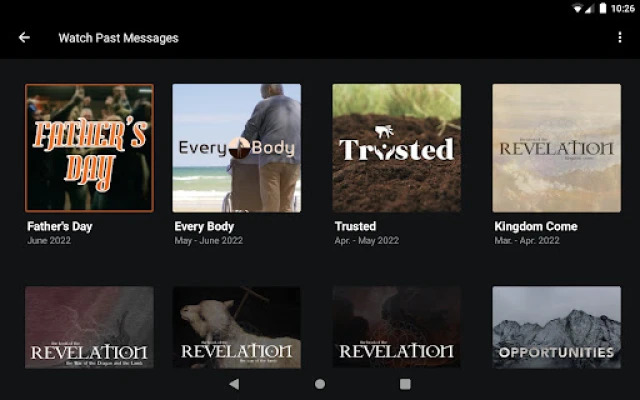Image resolution: width=640 pixels, height=400 pixels.
Task: Open the Revelation Dragon and Lamb thumbnail
Action: (89, 328)
